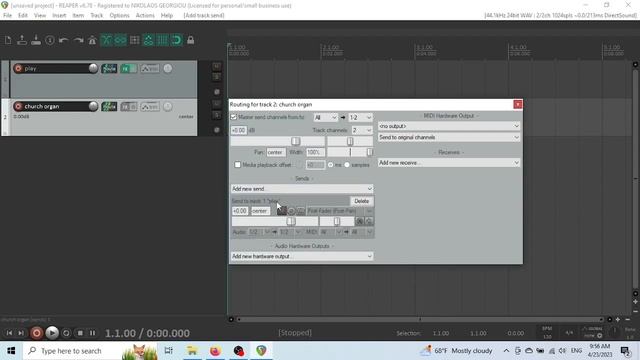Select the ms radio button

coord(331,165)
